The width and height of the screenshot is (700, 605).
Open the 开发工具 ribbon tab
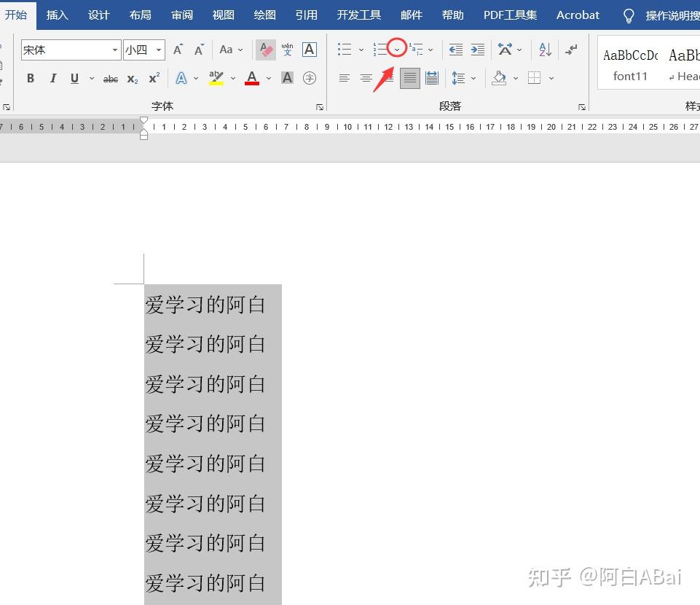(x=358, y=15)
